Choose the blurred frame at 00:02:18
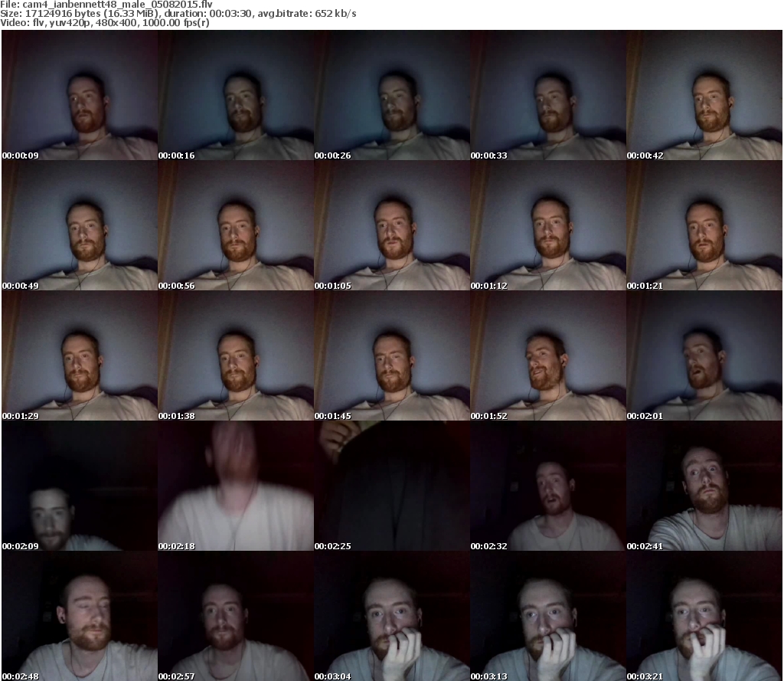The image size is (784, 681). [236, 486]
